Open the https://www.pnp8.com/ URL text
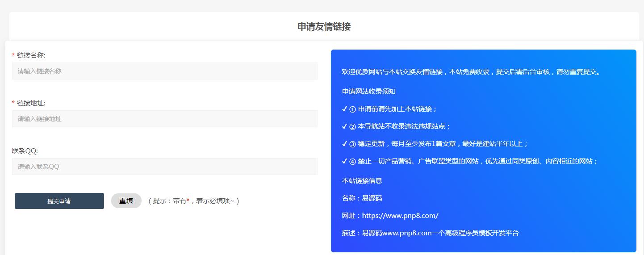Image resolution: width=644 pixels, height=255 pixels. tap(400, 216)
